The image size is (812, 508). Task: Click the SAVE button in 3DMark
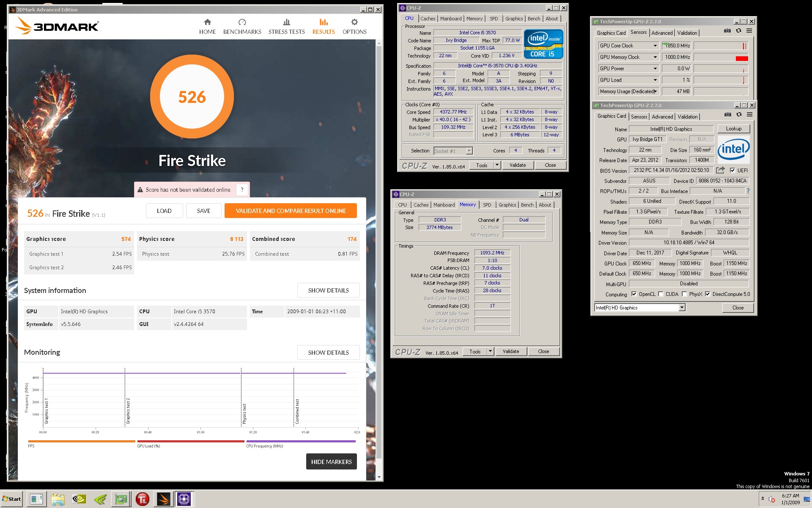(x=203, y=211)
